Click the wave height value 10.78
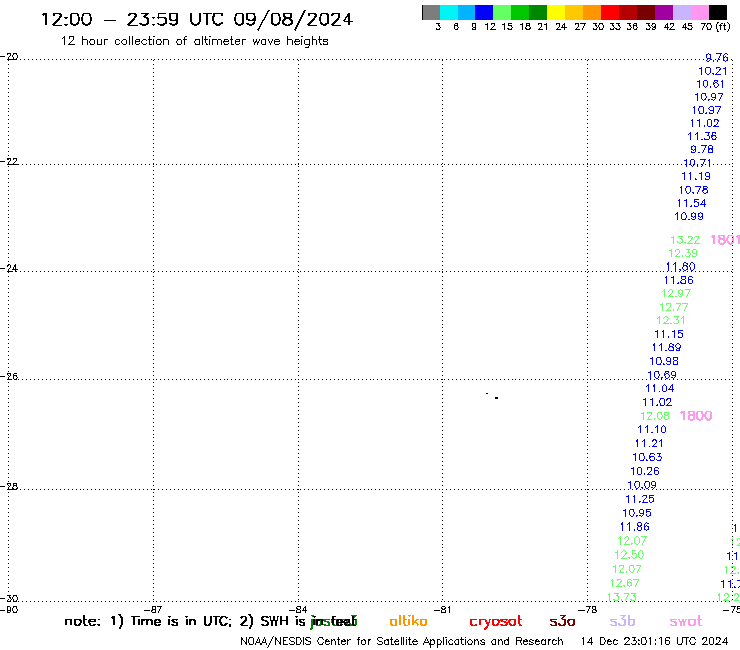This screenshot has width=740, height=650. pyautogui.click(x=693, y=190)
